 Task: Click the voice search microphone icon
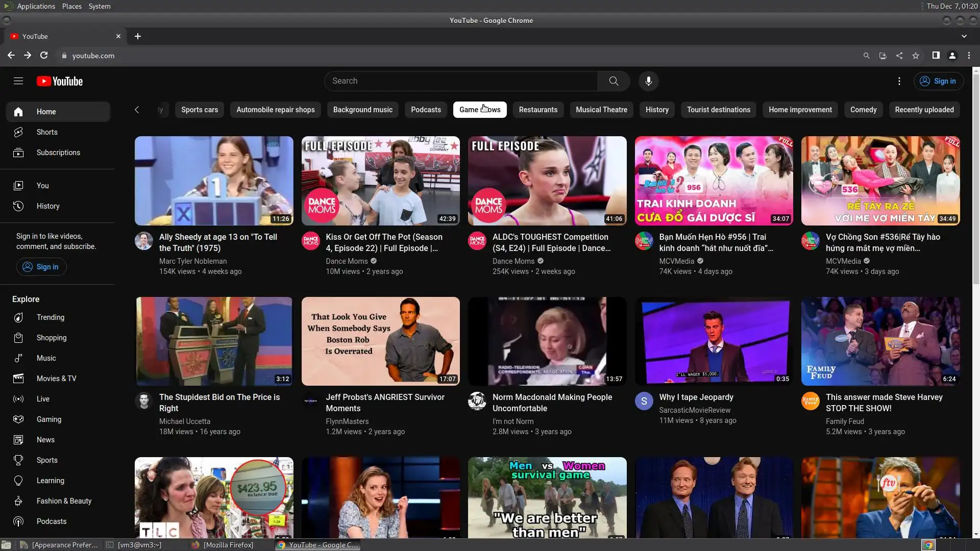(x=648, y=81)
